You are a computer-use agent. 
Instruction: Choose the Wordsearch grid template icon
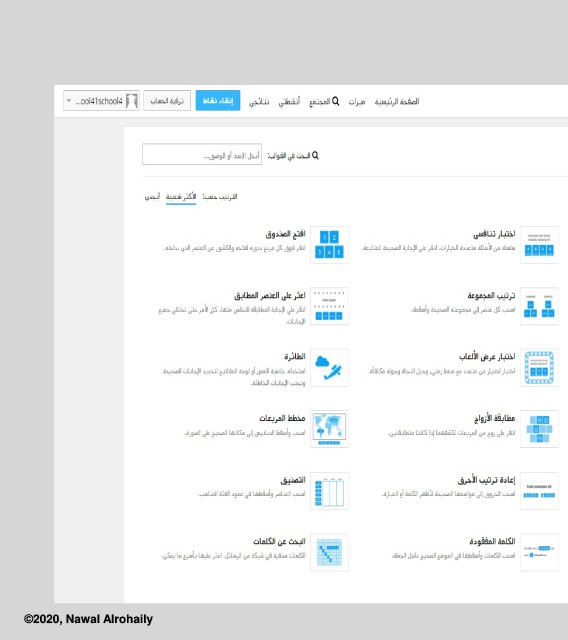tap(329, 552)
